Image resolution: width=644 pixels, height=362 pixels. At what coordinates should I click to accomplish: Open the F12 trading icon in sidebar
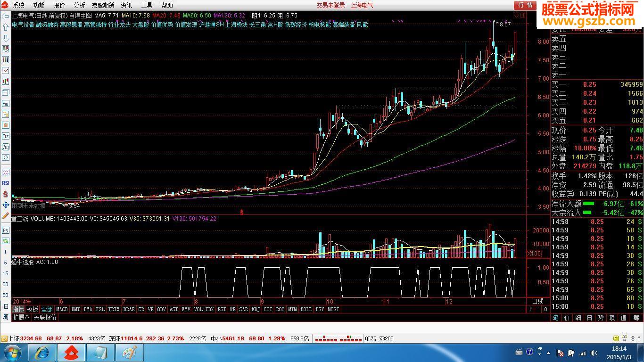tap(6, 136)
